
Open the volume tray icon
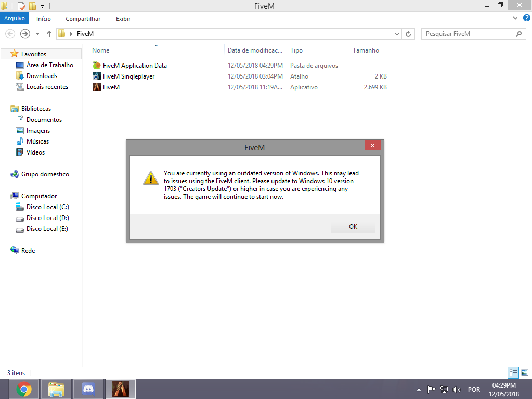[x=457, y=390]
